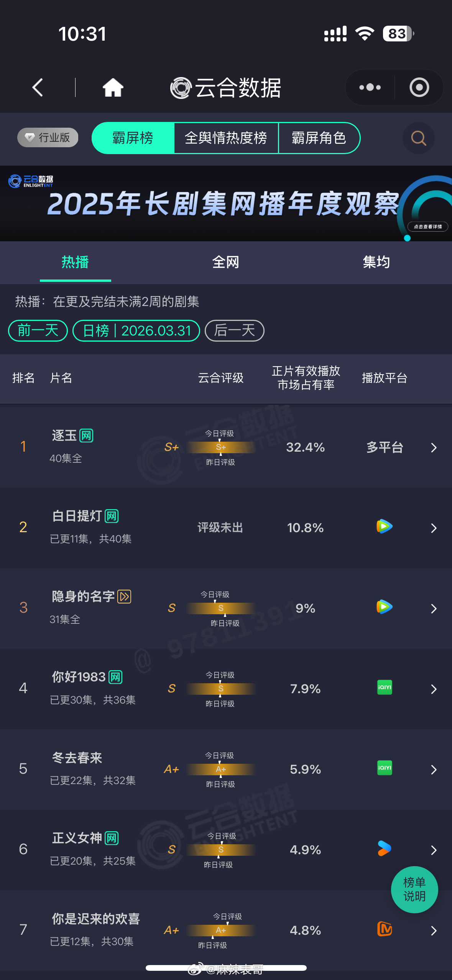
Task: Switch to 霸屏角色 segment
Action: pyautogui.click(x=319, y=138)
